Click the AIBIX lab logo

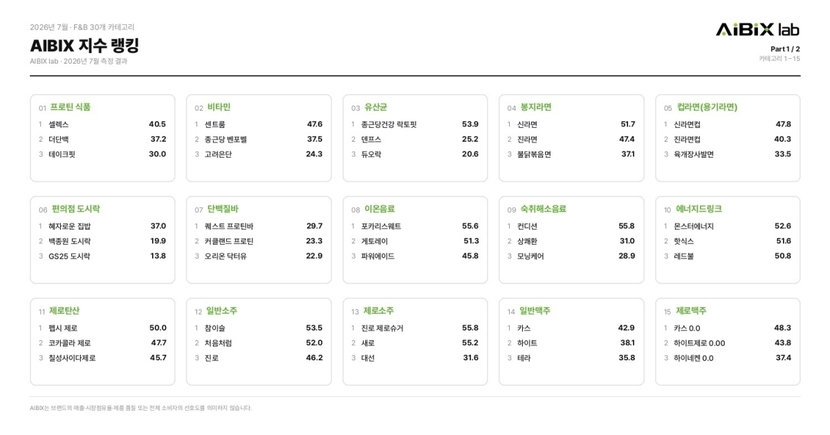(x=757, y=30)
